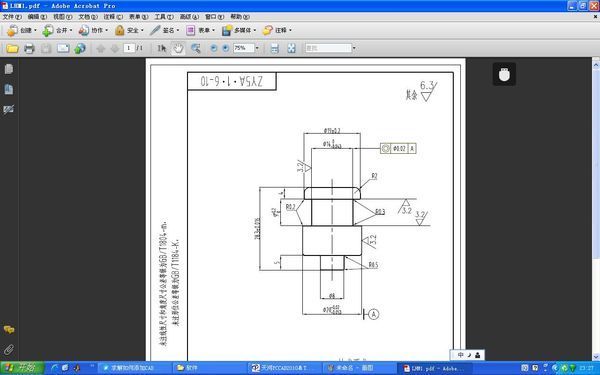Viewport: 600px width, 375px height.
Task: Expand the 75% zoom level dropdown
Action: 257,48
